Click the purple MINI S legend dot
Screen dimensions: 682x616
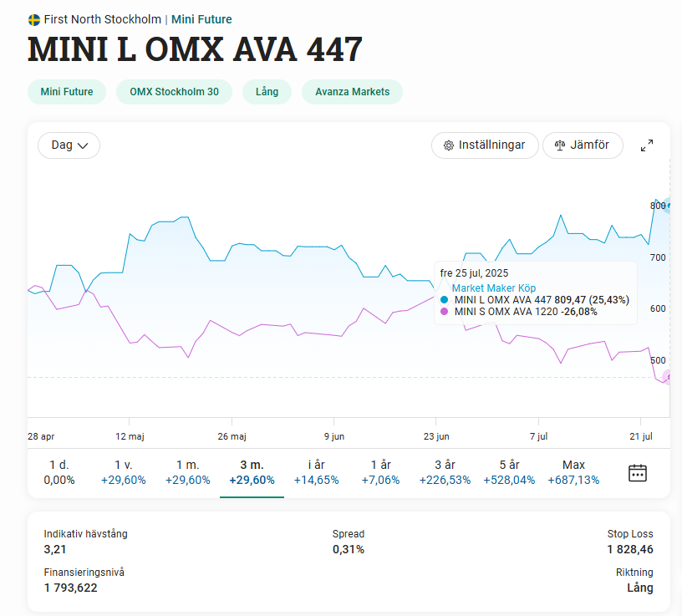[444, 312]
